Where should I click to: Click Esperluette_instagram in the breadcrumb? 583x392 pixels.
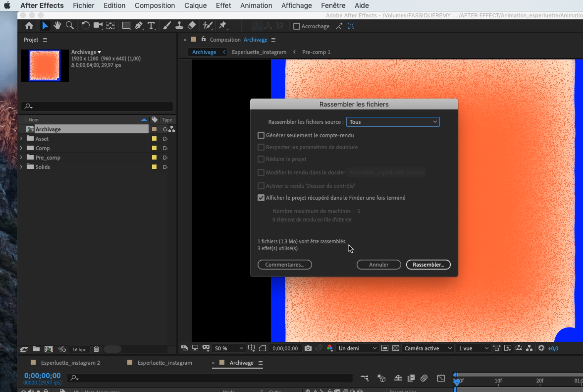(259, 52)
